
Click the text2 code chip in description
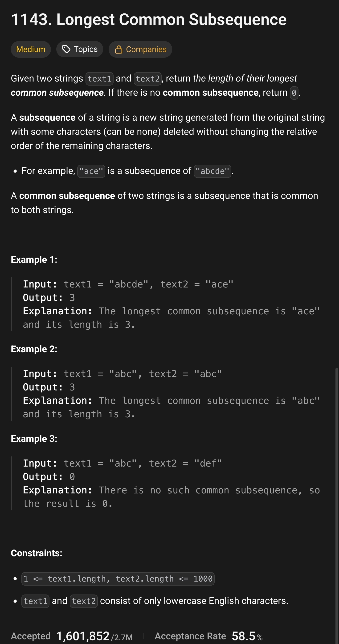(x=147, y=79)
